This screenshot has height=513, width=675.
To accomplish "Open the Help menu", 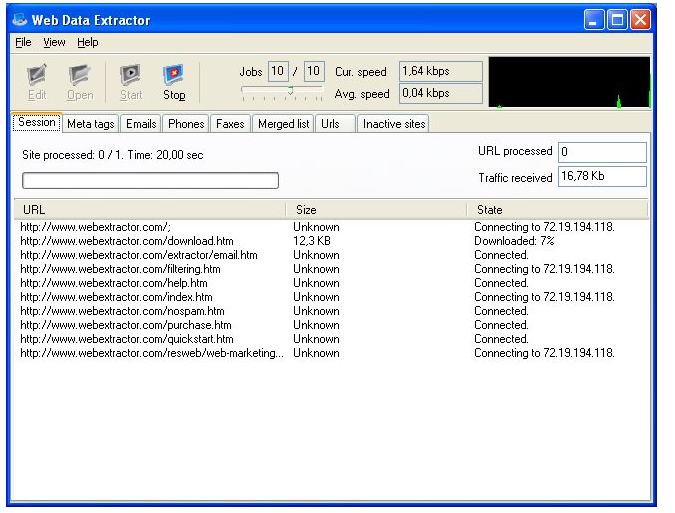I will click(x=87, y=42).
